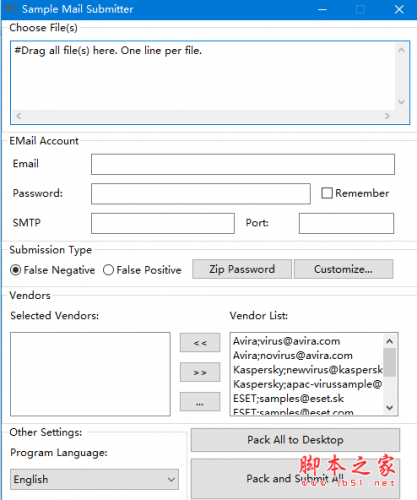Click file box scroll down arrow
The image size is (417, 500).
(x=401, y=102)
